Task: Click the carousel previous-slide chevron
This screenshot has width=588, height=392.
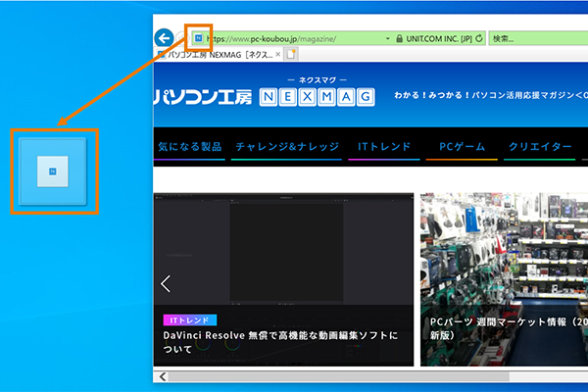Action: click(166, 283)
